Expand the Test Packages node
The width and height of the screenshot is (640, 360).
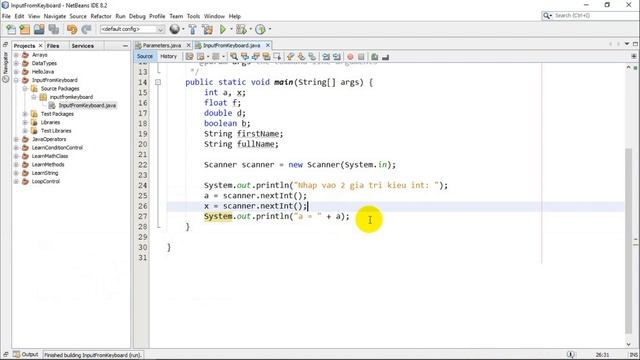click(x=25, y=114)
